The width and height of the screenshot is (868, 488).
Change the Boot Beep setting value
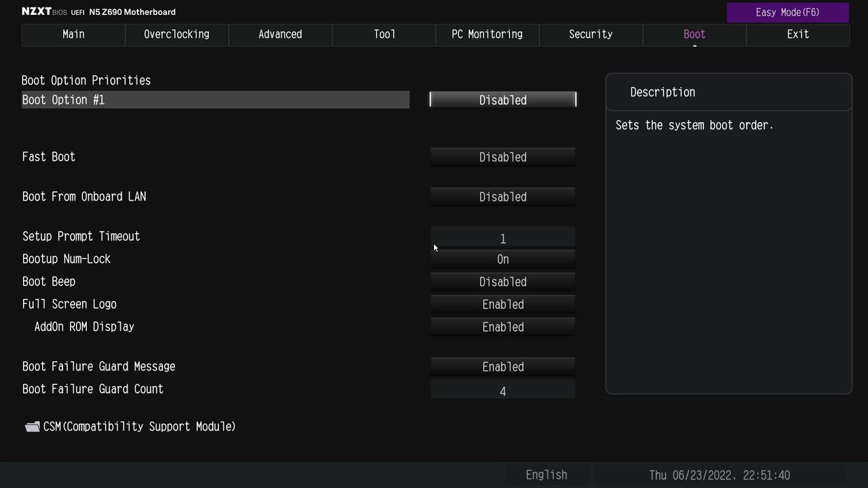[503, 281]
